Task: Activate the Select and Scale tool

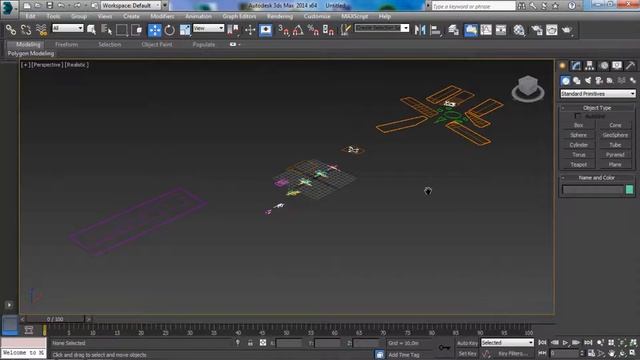Action: click(x=185, y=30)
